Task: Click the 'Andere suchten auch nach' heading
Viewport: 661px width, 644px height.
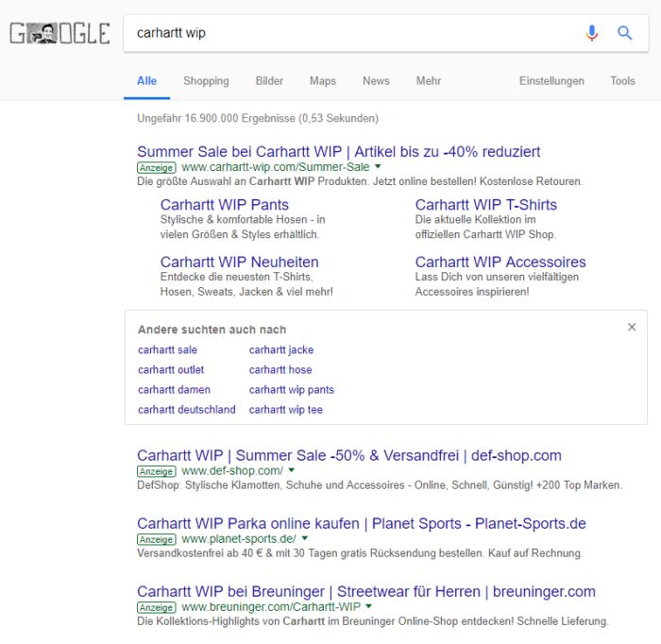Action: (212, 330)
